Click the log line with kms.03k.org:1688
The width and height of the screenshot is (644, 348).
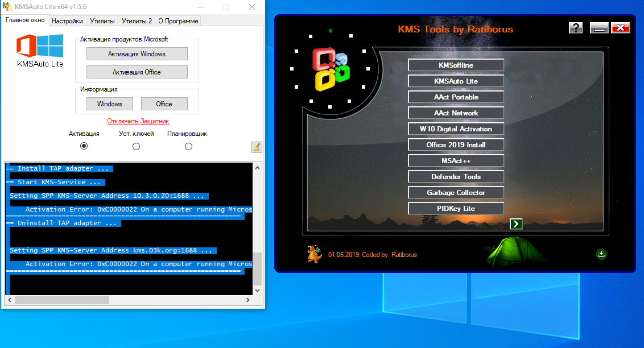coord(112,250)
